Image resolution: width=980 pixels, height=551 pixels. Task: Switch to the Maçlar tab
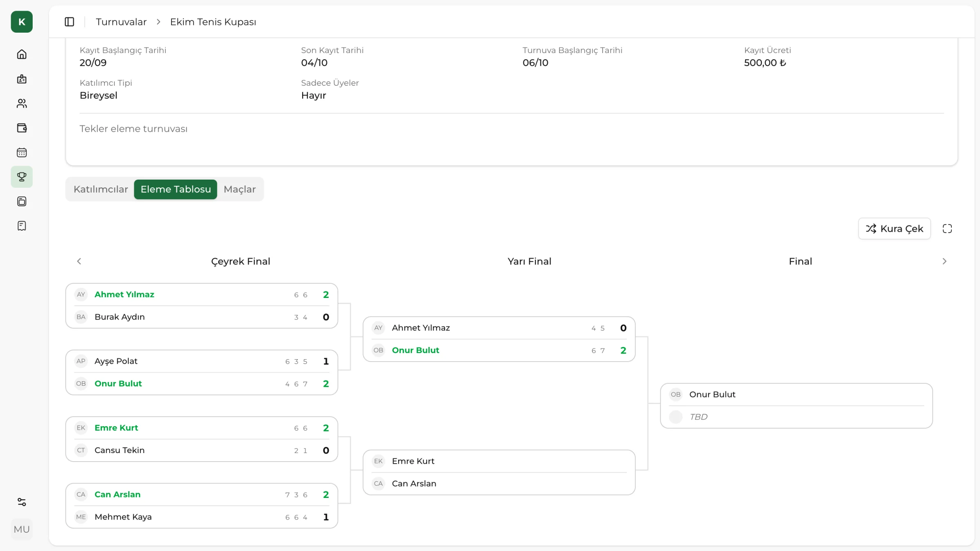[240, 189]
